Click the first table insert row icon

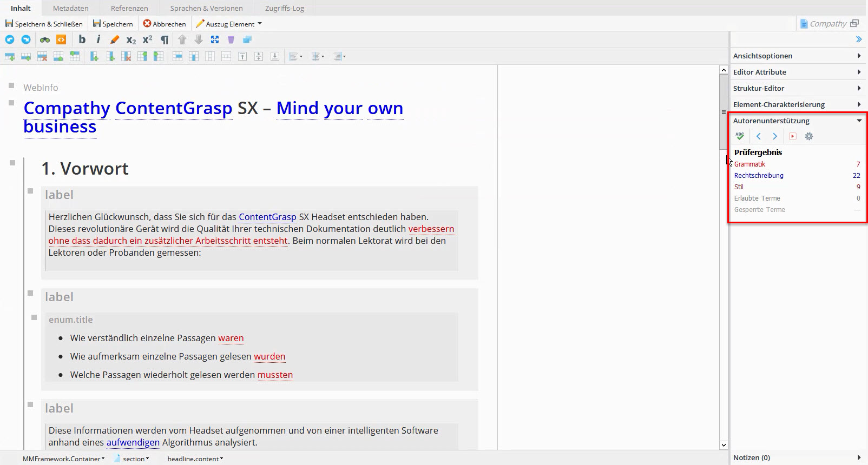[10, 56]
